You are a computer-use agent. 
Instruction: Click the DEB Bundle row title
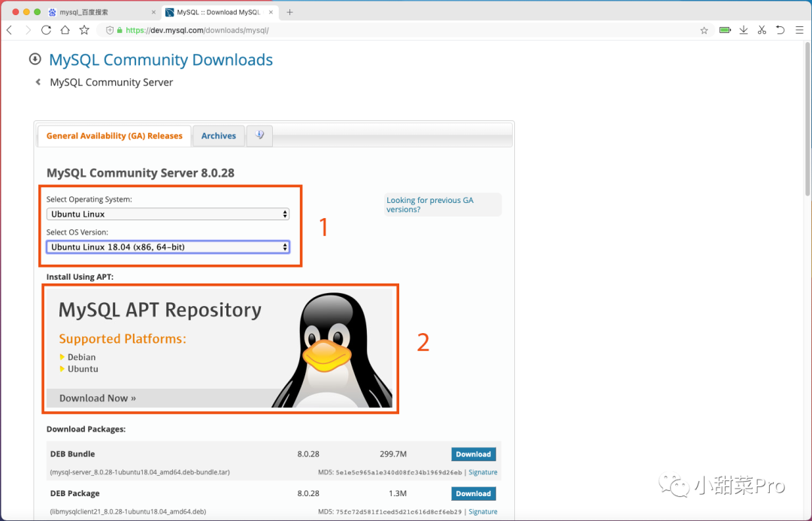72,453
